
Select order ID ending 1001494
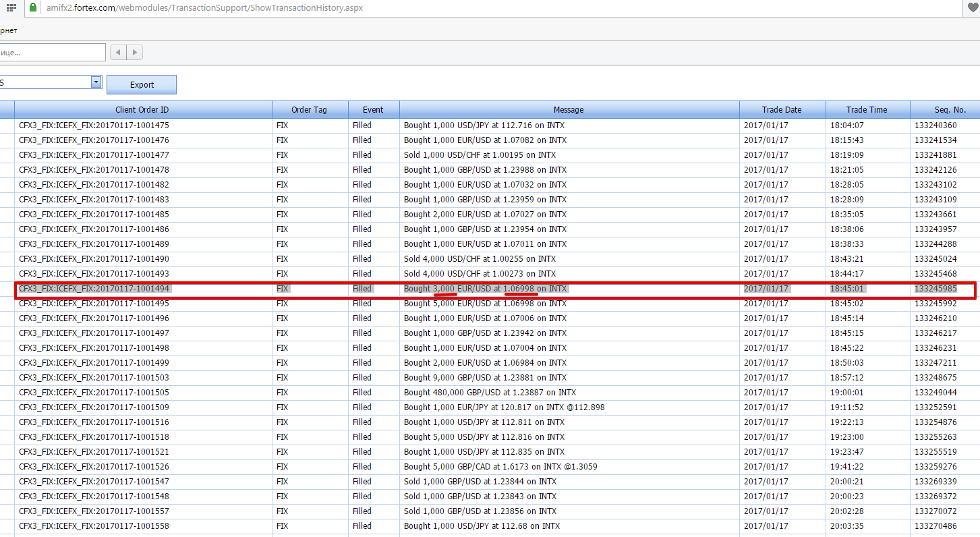[94, 289]
